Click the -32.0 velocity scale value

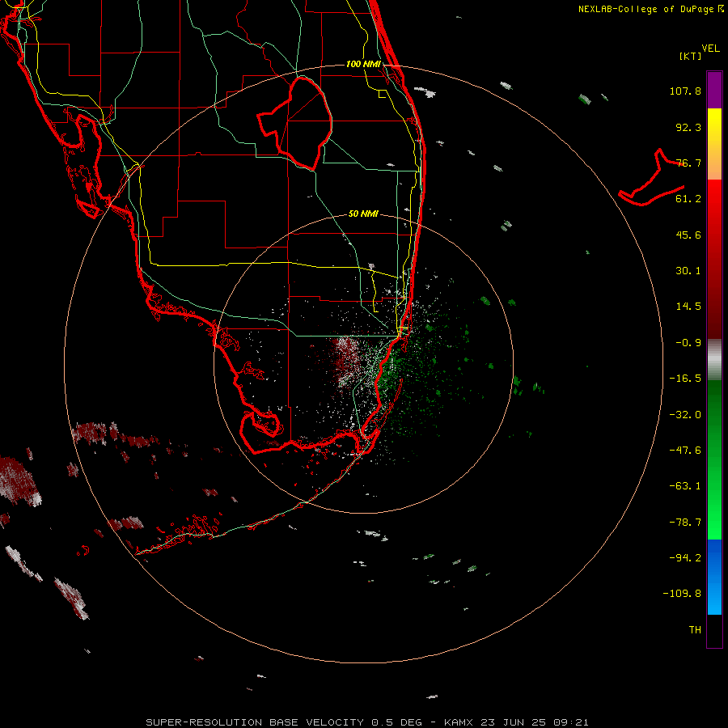click(685, 415)
